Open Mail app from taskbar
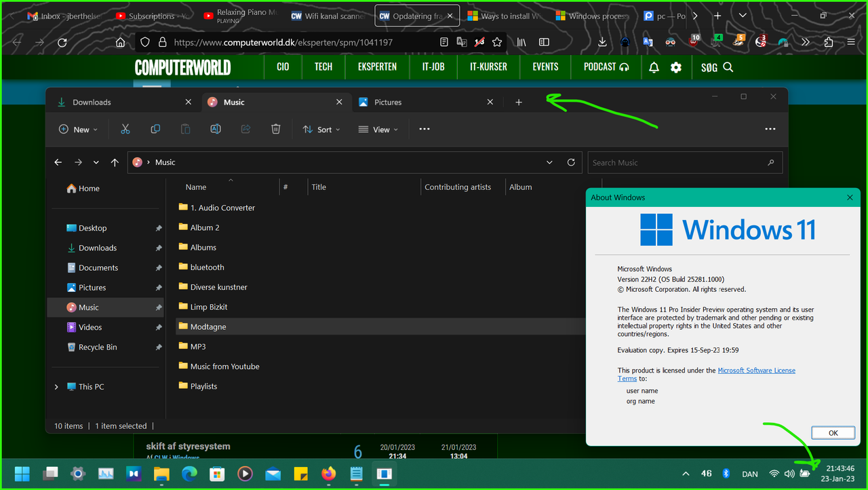The image size is (868, 490). click(273, 474)
